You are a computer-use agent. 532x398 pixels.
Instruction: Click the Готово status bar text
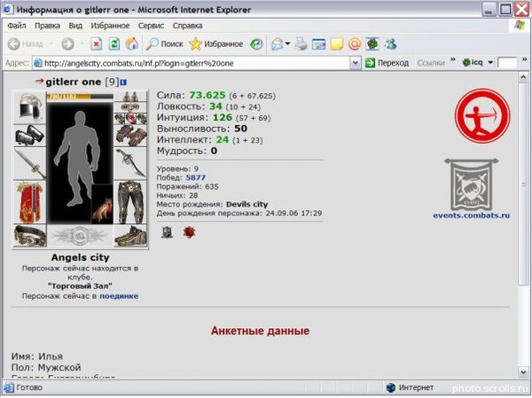pos(29,387)
